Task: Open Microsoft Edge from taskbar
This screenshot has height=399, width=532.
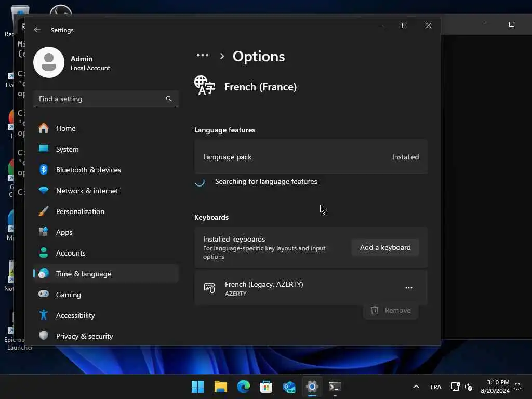Action: 244,387
